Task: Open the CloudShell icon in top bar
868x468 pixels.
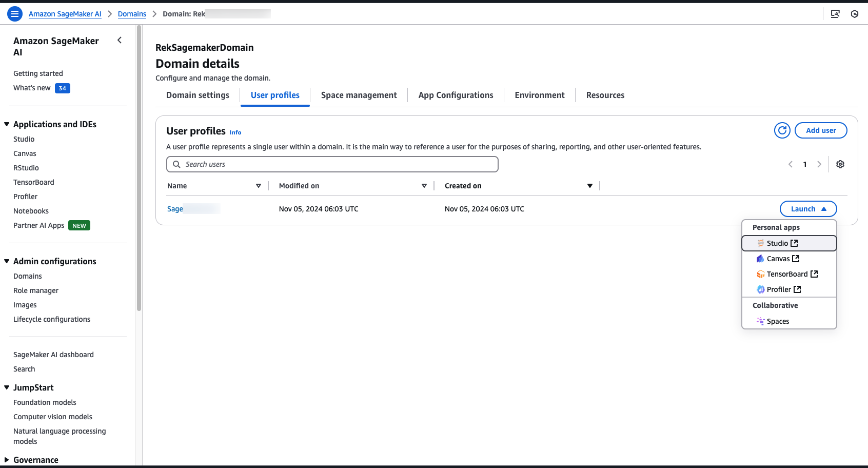Action: [x=835, y=14]
